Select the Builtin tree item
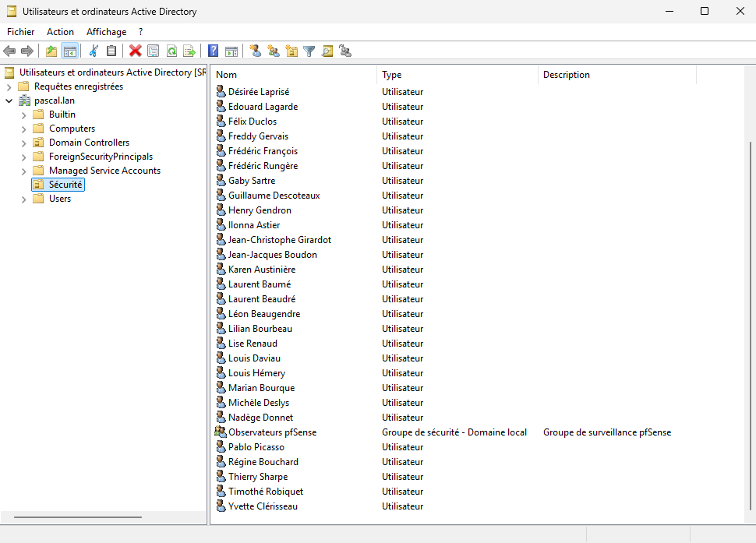This screenshot has height=543, width=756. tap(62, 115)
